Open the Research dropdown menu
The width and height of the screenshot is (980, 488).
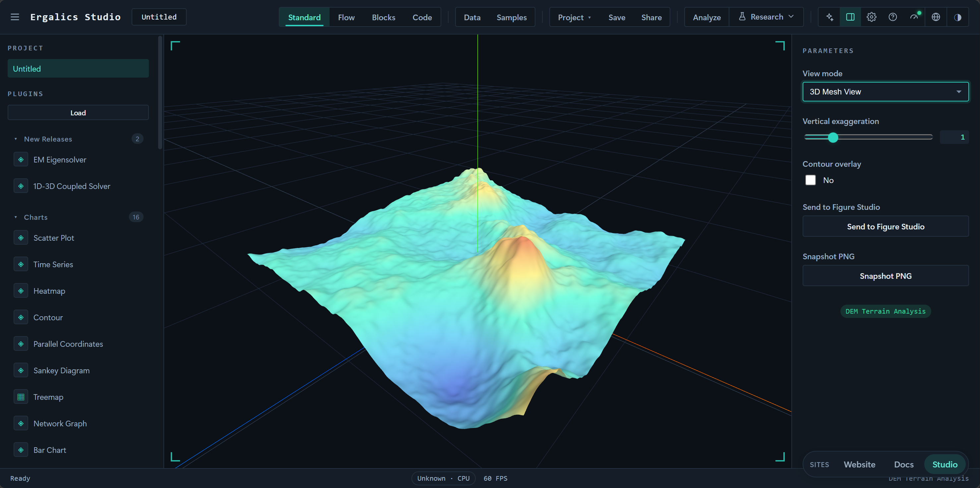tap(766, 17)
